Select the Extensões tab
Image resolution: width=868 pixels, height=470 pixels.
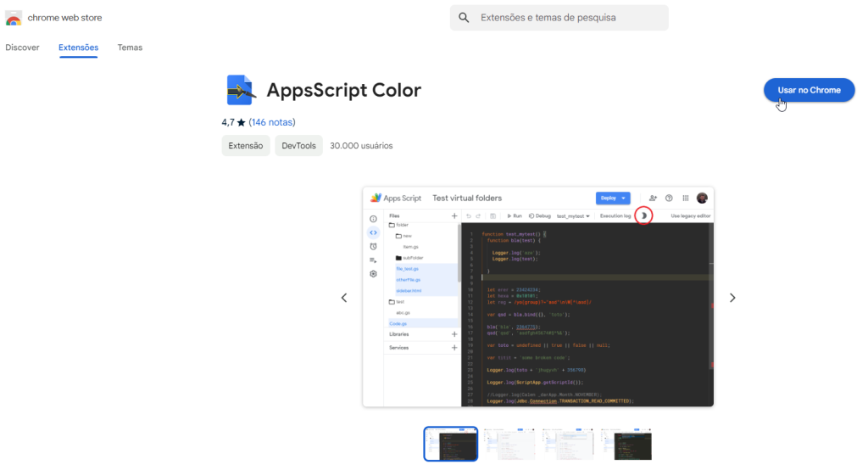(78, 48)
